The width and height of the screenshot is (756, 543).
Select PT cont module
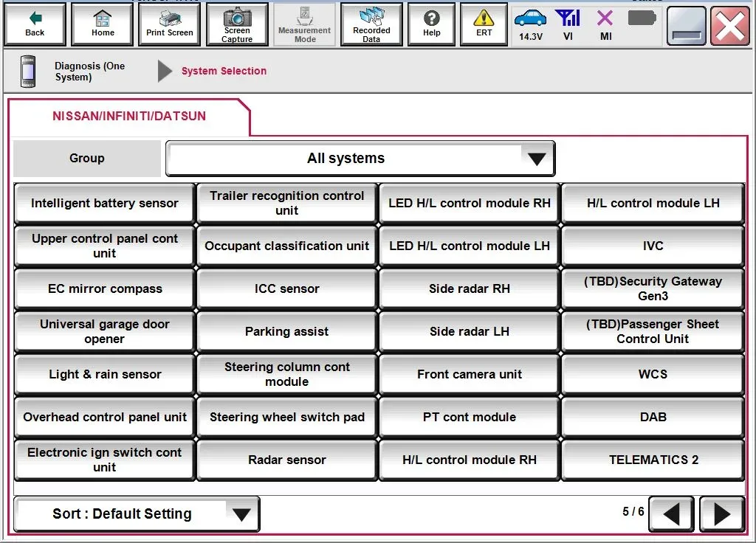(469, 418)
